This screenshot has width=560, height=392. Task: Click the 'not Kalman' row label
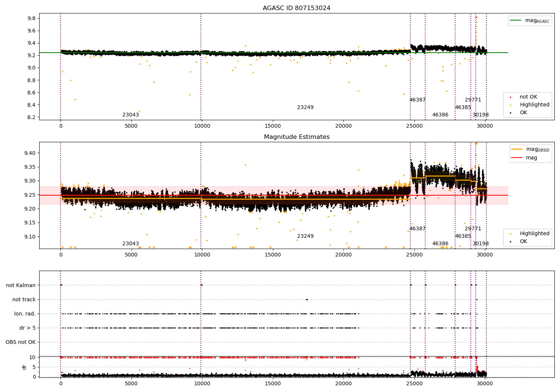click(21, 286)
